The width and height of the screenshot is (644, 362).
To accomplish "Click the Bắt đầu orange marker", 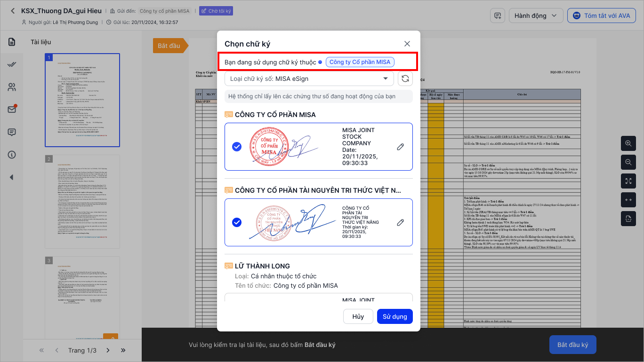I will click(x=170, y=46).
